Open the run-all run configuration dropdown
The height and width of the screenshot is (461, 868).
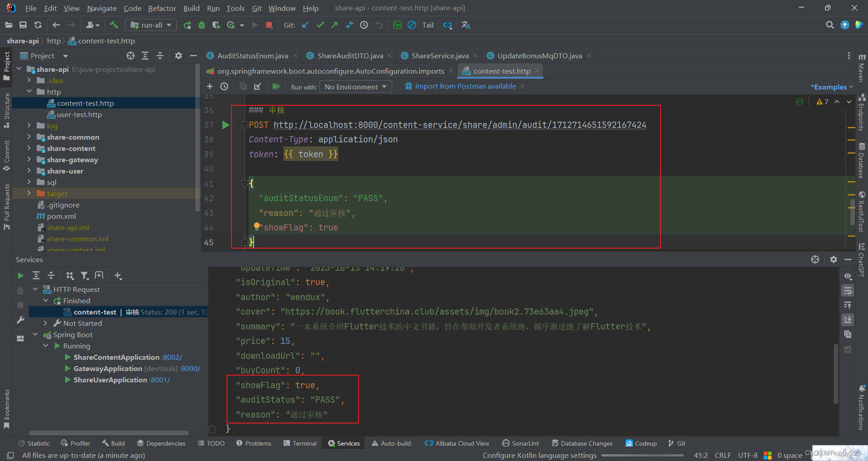point(151,25)
